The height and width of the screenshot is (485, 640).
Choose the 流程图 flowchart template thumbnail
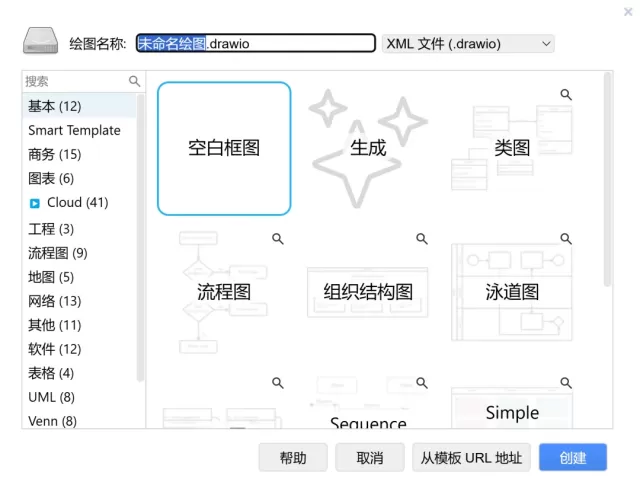[x=224, y=292]
